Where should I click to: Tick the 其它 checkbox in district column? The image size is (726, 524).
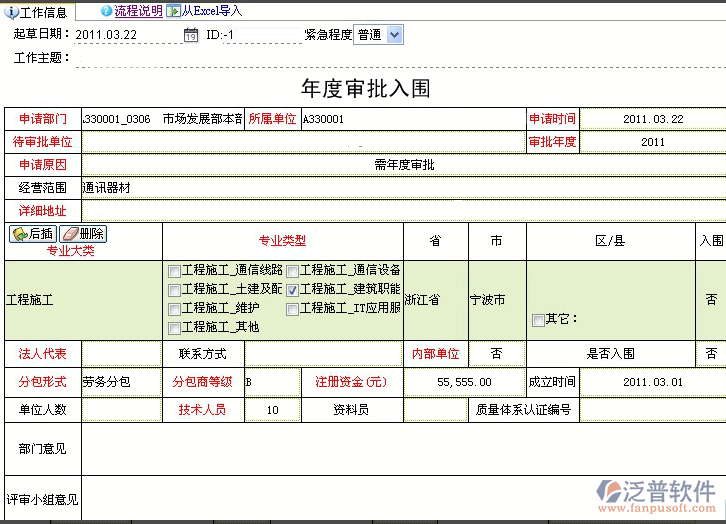[538, 320]
